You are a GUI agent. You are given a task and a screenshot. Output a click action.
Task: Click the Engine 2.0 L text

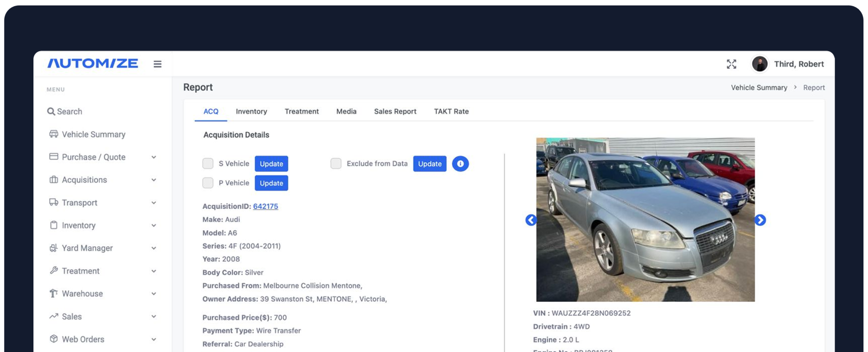(556, 340)
